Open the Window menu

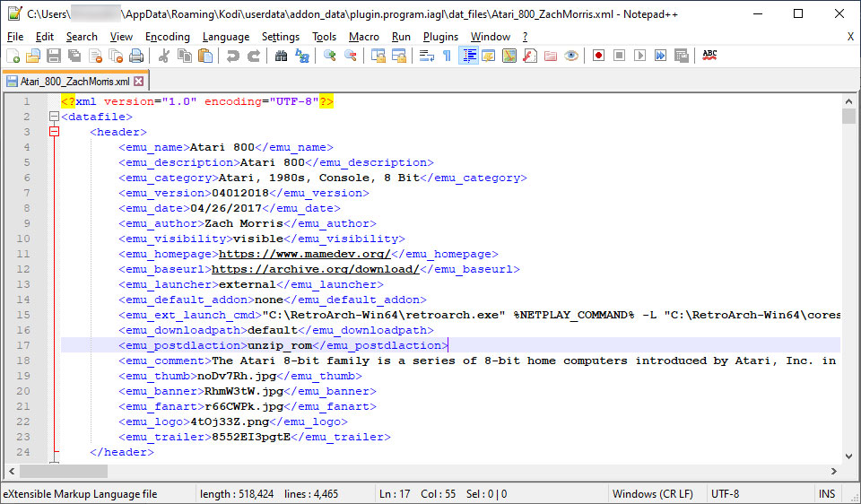pos(491,37)
